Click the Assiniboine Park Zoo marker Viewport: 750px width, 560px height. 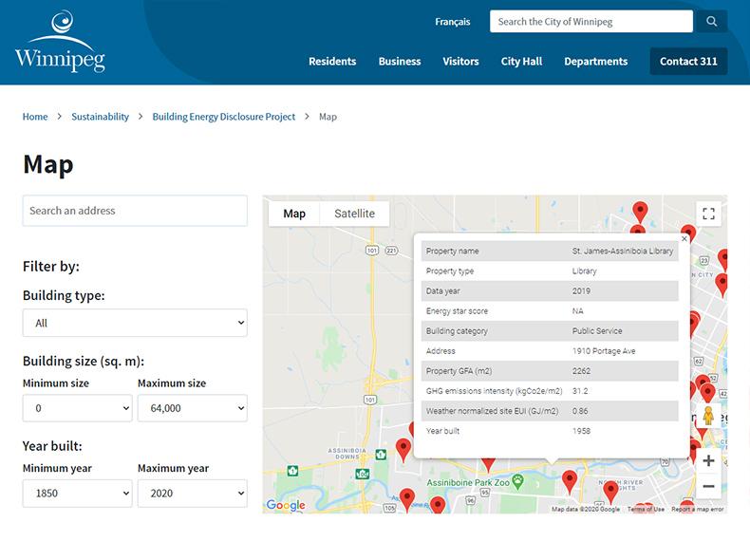[516, 480]
